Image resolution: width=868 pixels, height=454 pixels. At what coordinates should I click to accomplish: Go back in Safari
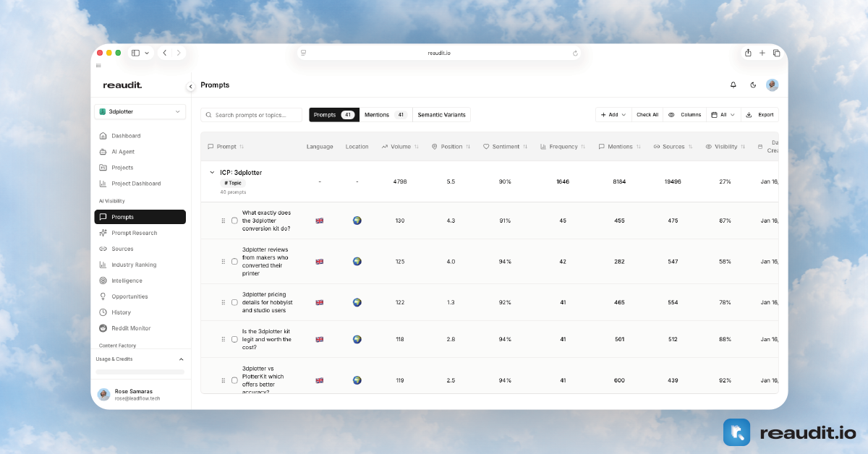[x=164, y=53]
